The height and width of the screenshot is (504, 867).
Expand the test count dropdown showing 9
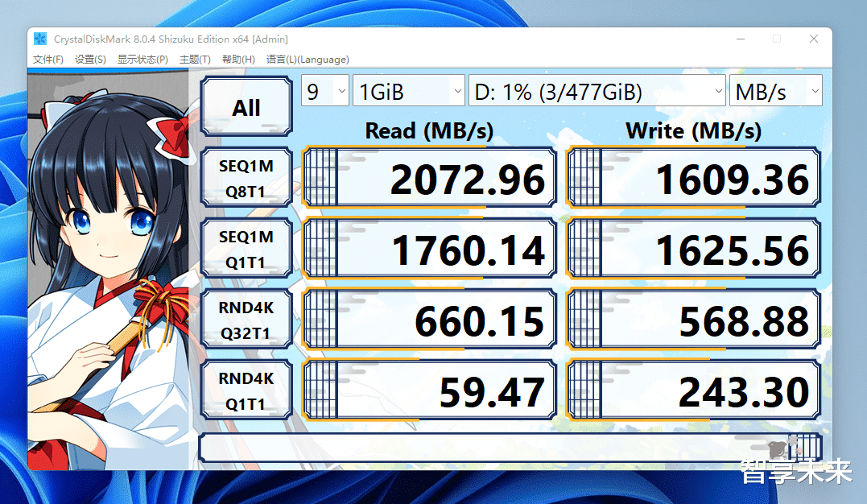(325, 91)
